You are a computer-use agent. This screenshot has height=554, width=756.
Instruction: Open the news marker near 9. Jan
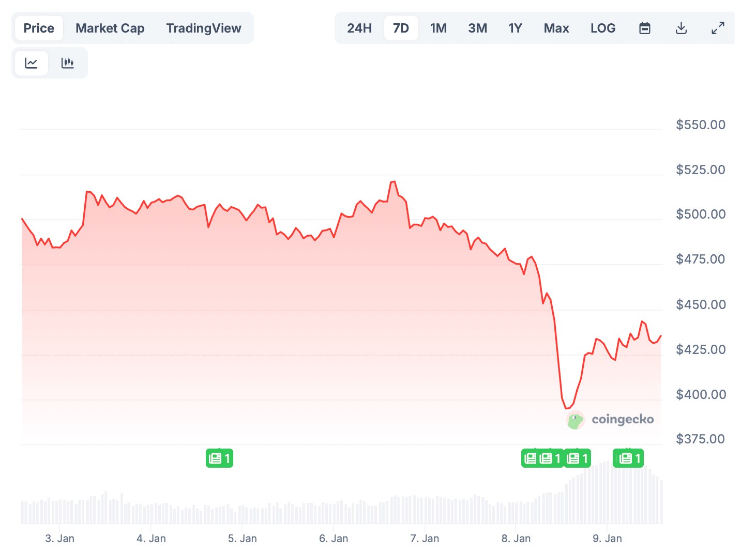[x=628, y=458]
